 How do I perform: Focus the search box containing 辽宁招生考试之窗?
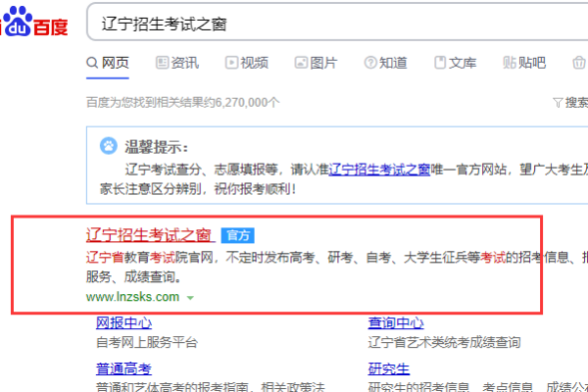tap(337, 23)
